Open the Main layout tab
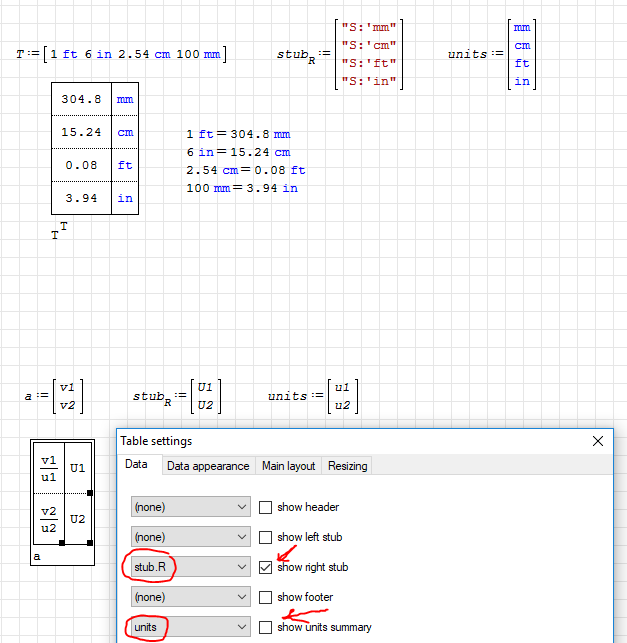This screenshot has height=643, width=627. (288, 466)
